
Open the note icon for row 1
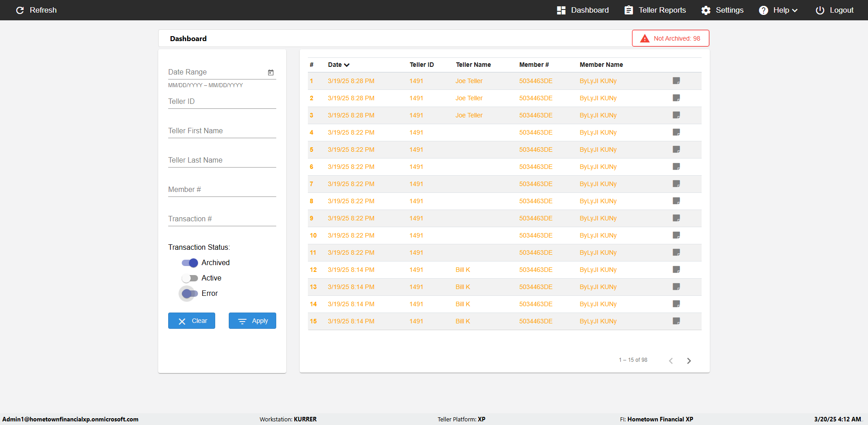tap(676, 81)
